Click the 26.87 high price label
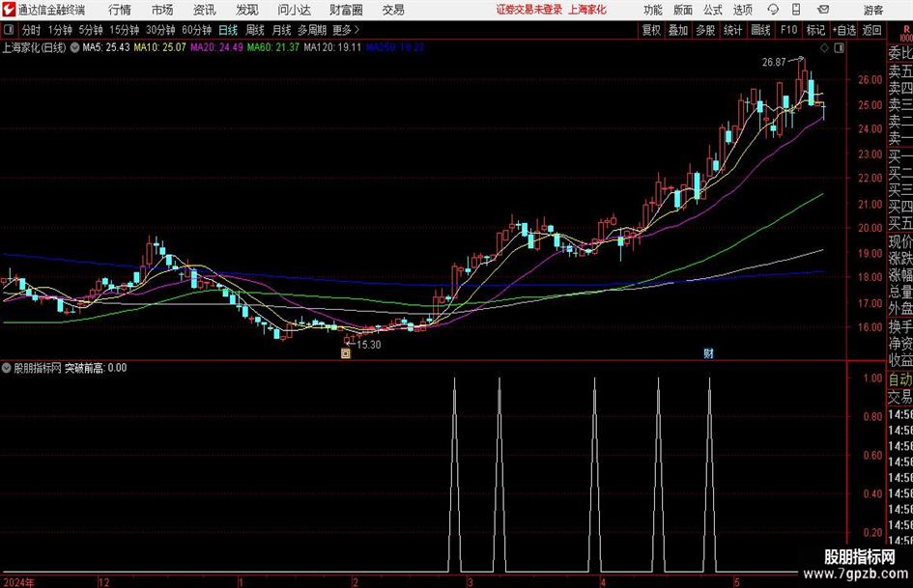The height and width of the screenshot is (588, 913). pos(774,62)
